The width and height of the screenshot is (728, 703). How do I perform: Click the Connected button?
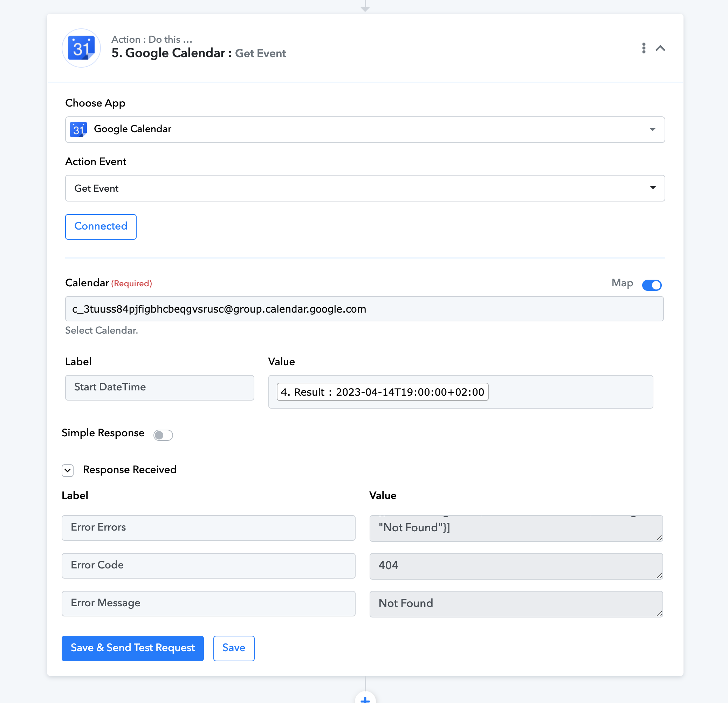(x=101, y=226)
